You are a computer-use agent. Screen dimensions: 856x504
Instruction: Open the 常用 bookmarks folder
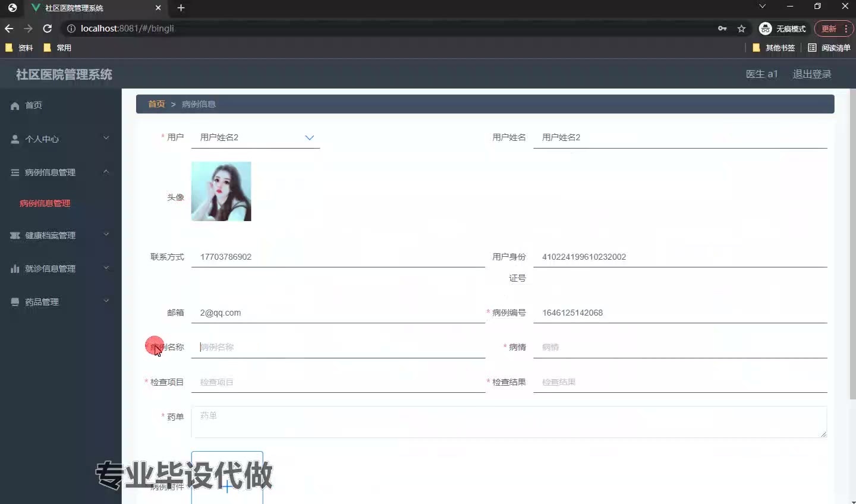57,48
